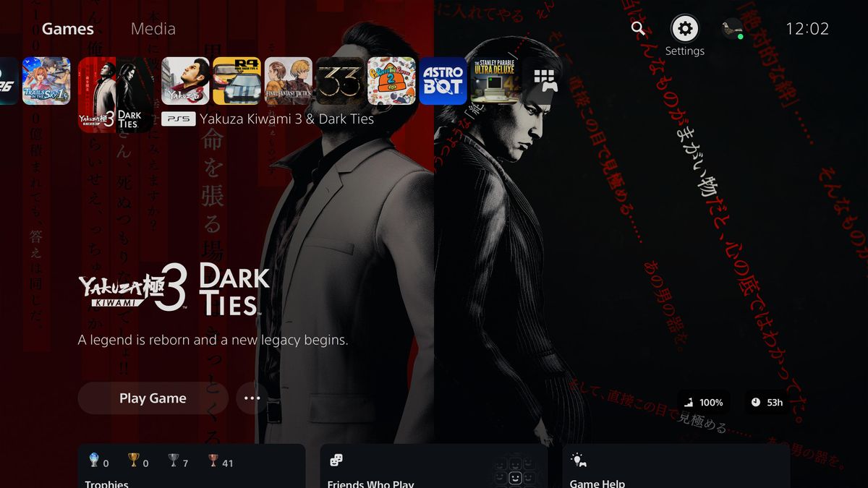Click the Game Help lightbulb icon
Image resolution: width=868 pixels, height=488 pixels.
click(579, 460)
